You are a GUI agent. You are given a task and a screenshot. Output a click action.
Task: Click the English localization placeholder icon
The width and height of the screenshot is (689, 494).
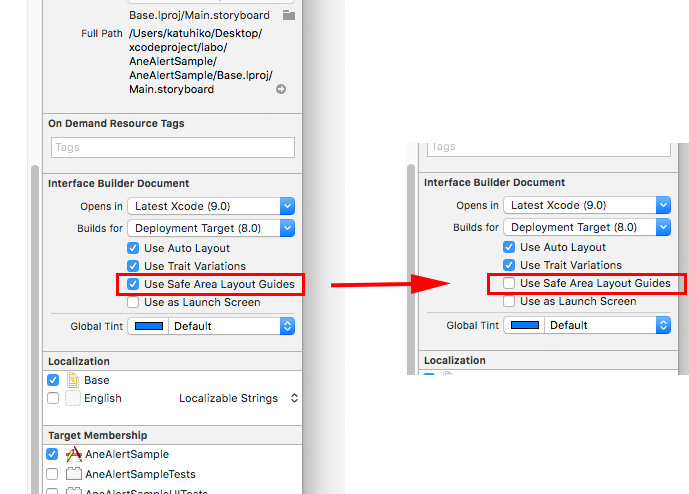[x=73, y=398]
